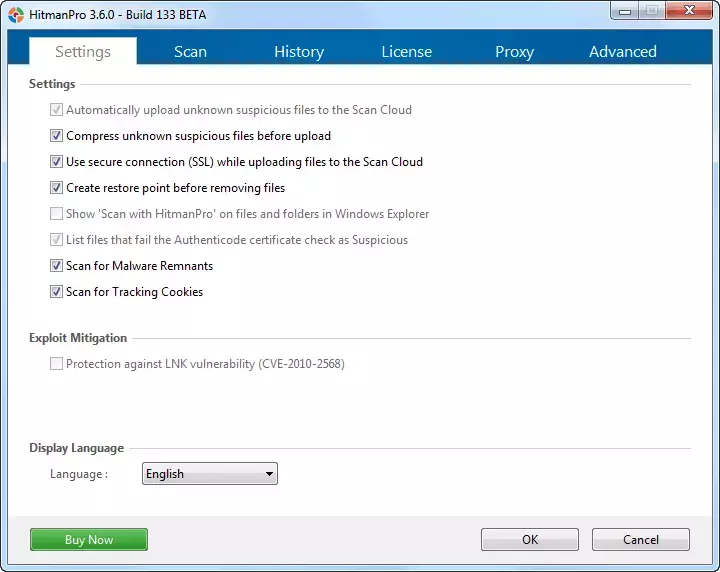Image resolution: width=720 pixels, height=572 pixels.
Task: Open the History tab
Action: tap(299, 51)
